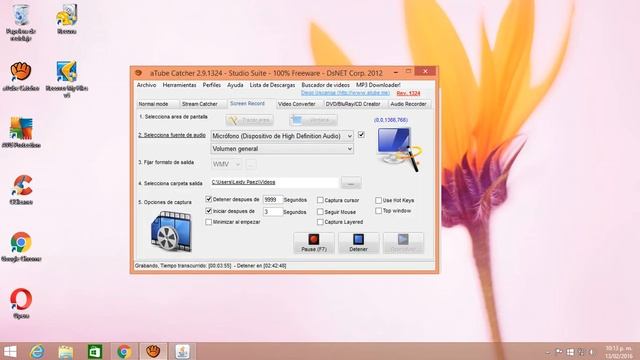Open the CCleaner desktop icon
The height and width of the screenshot is (360, 640).
point(21,190)
